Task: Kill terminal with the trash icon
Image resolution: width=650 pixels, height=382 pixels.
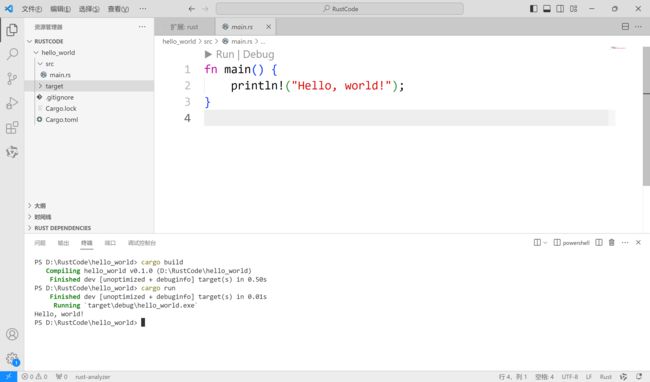Action: (611, 242)
